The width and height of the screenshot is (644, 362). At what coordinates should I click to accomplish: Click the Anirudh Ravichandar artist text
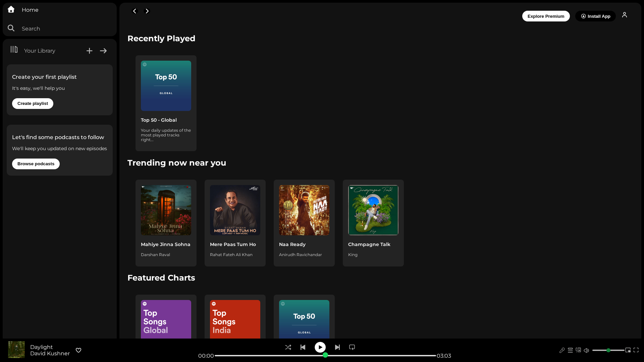(x=300, y=255)
